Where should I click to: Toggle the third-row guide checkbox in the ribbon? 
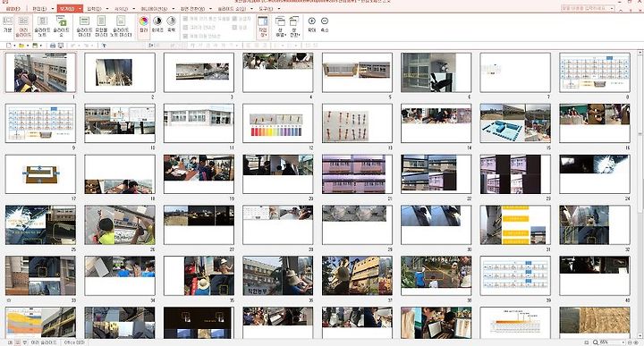click(185, 36)
